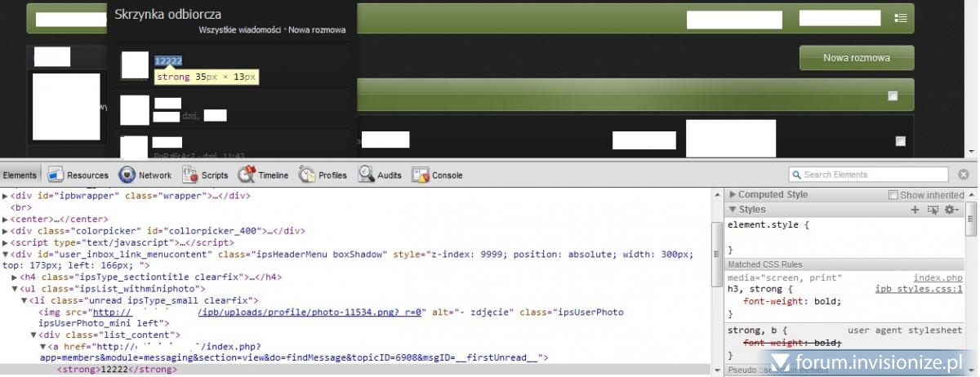The height and width of the screenshot is (377, 980).
Task: Open the Resources panel icon
Action: (56, 175)
